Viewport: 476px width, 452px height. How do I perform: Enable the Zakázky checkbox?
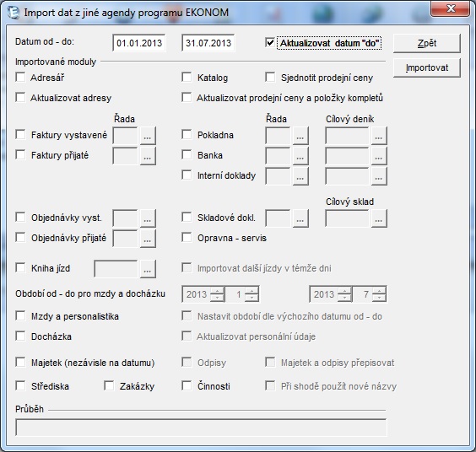click(109, 386)
